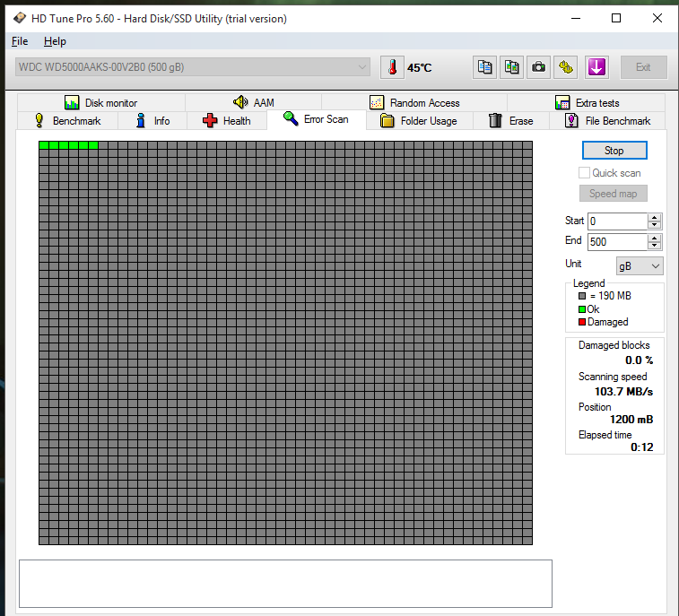Click the Speed map button

(614, 194)
